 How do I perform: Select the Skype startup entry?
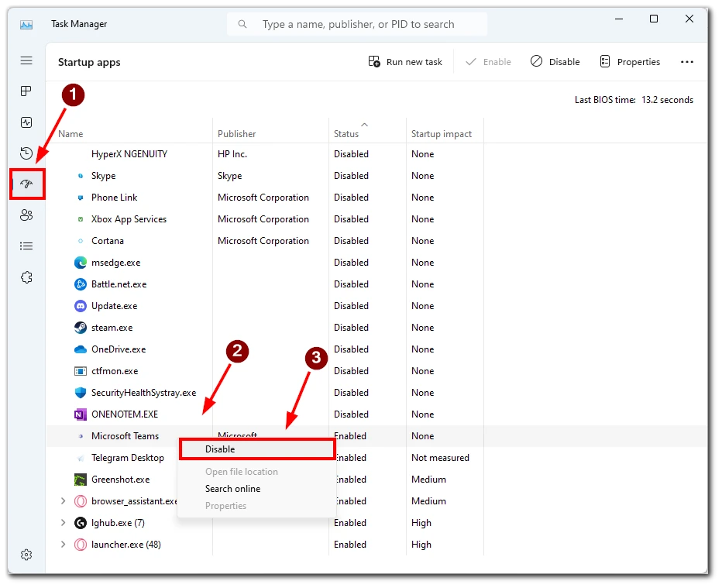[376, 175]
